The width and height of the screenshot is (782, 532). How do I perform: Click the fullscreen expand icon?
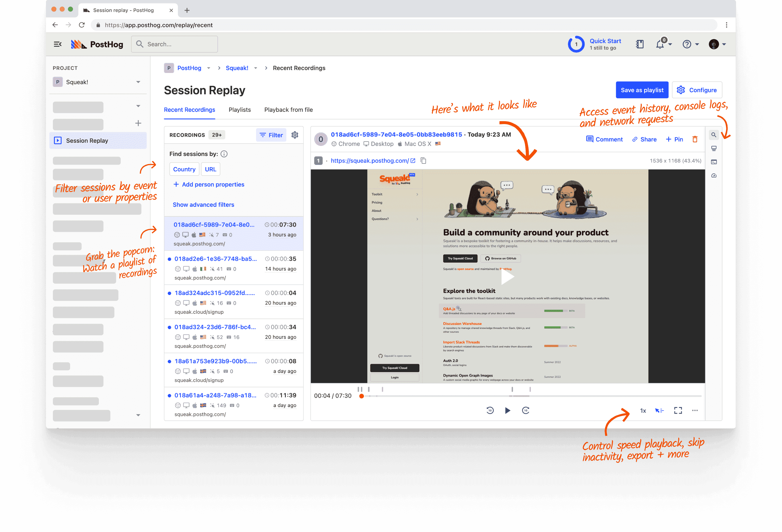coord(677,410)
